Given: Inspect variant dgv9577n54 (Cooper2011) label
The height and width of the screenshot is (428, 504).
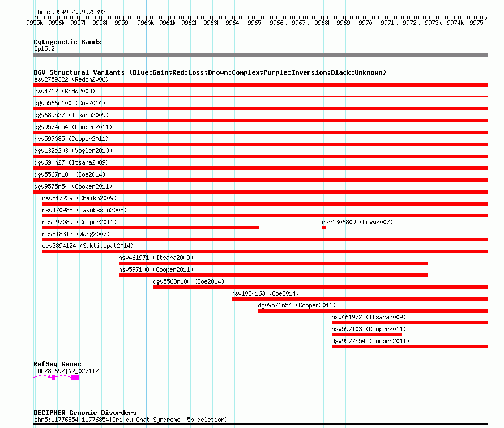Looking at the screenshot, I should [x=370, y=341].
